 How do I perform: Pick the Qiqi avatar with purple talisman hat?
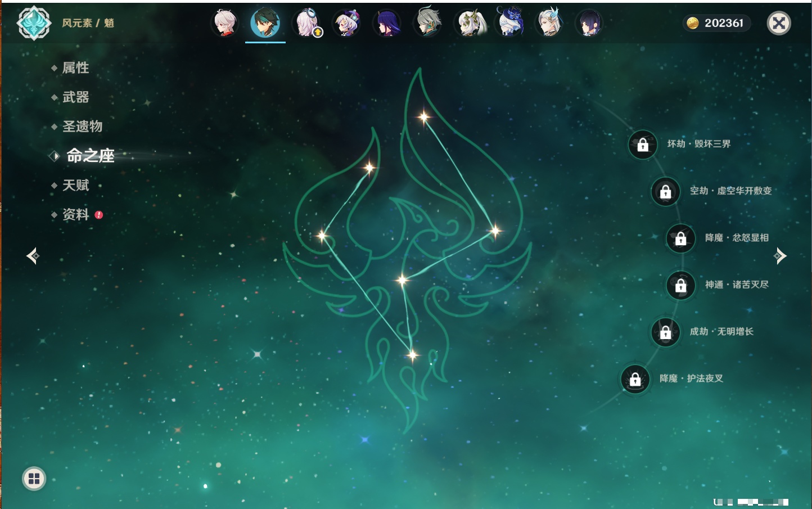[346, 24]
